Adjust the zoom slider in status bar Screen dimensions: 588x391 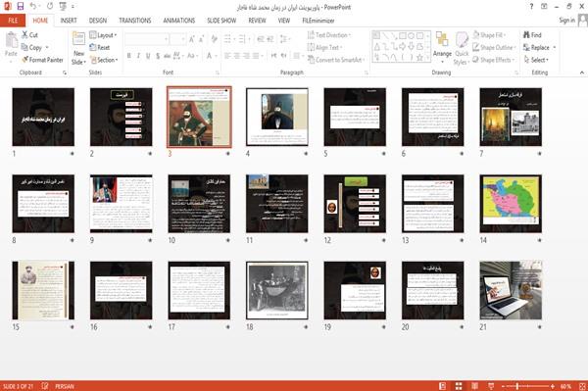coord(517,386)
